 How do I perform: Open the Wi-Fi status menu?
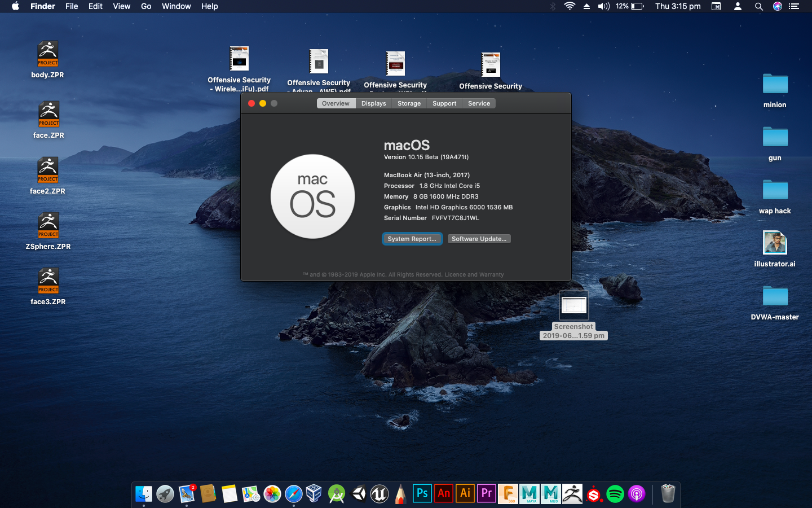point(570,6)
